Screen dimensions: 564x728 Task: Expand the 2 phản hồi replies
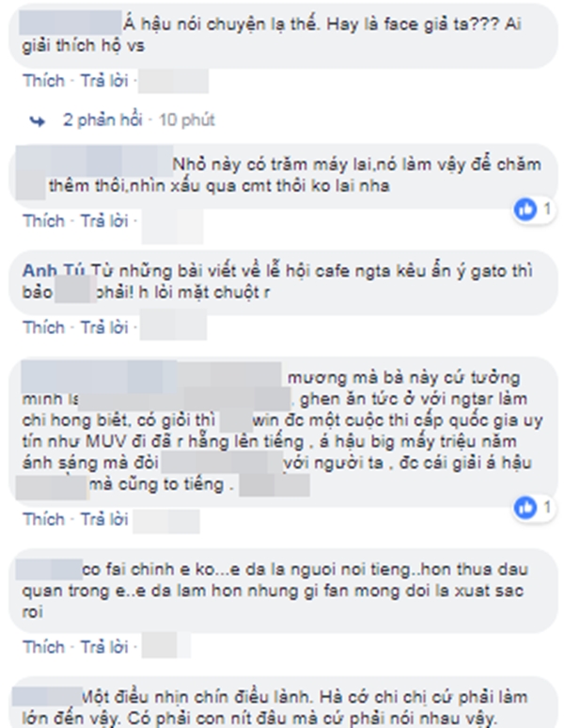pos(102,119)
